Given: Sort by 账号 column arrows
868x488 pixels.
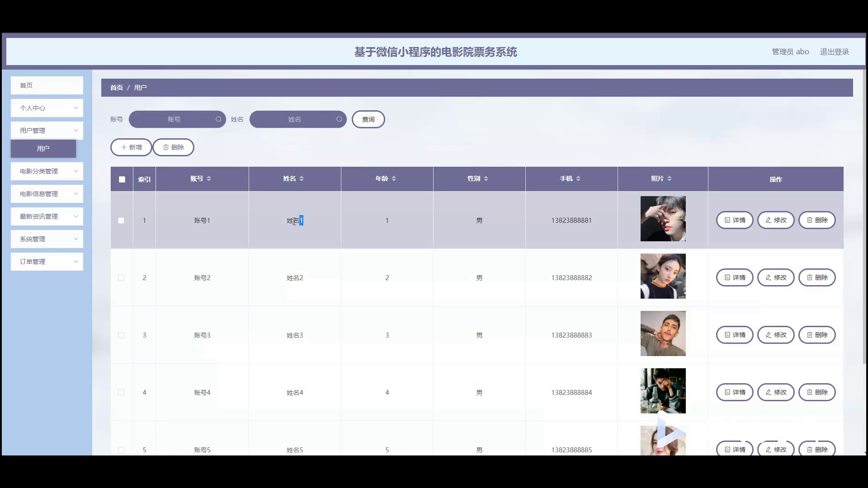Looking at the screenshot, I should (209, 179).
